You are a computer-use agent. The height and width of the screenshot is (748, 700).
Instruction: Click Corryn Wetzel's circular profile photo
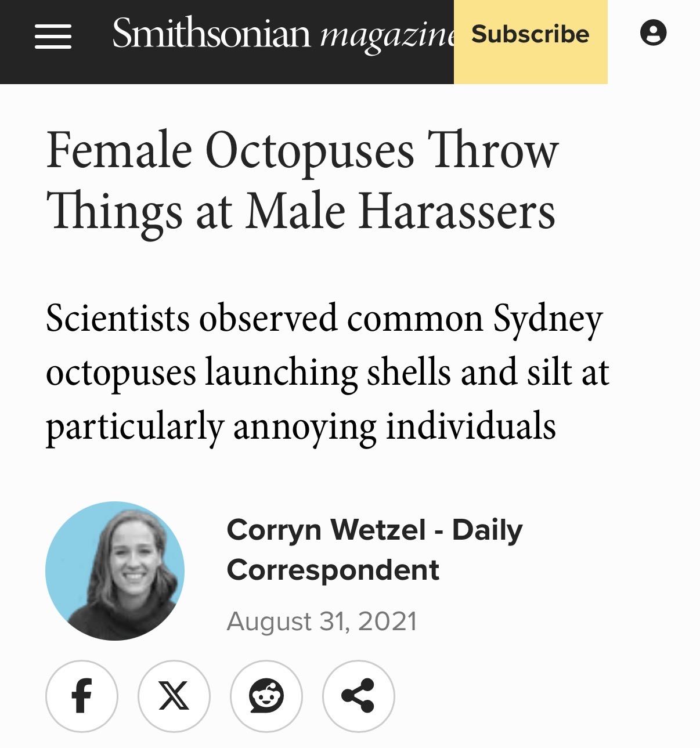pos(115,571)
